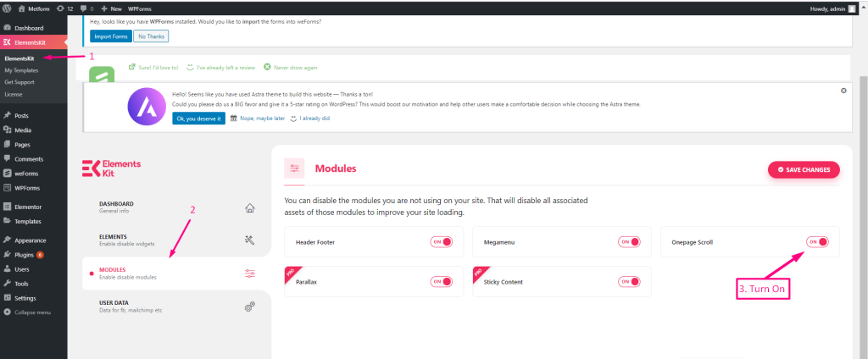Select ElementsKit top-level sidebar menu
The height and width of the screenshot is (359, 868).
coord(33,42)
